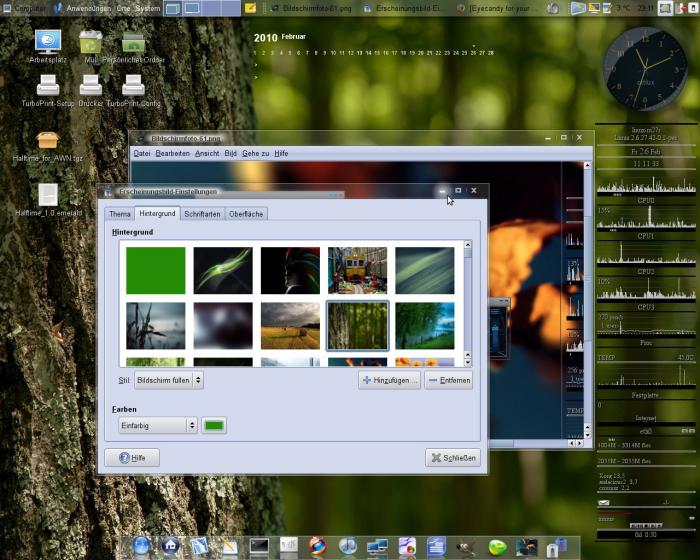Open the Arbeitsplatz desktop icon
The height and width of the screenshot is (560, 700).
point(47,42)
